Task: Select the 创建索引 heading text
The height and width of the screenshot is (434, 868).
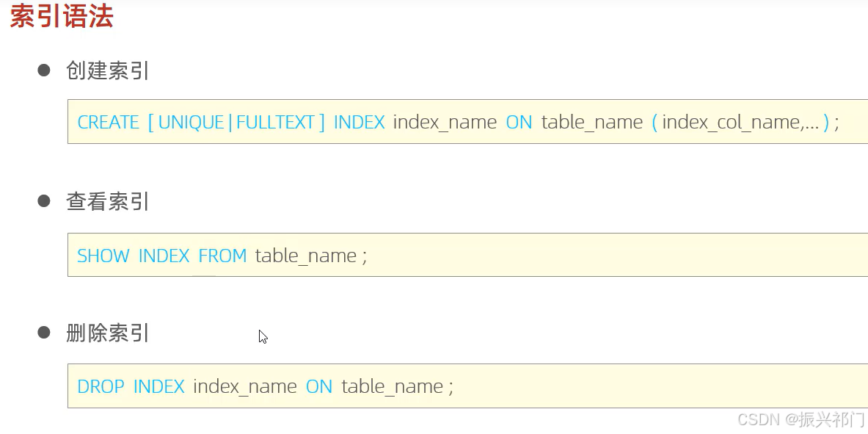Action: coord(107,70)
